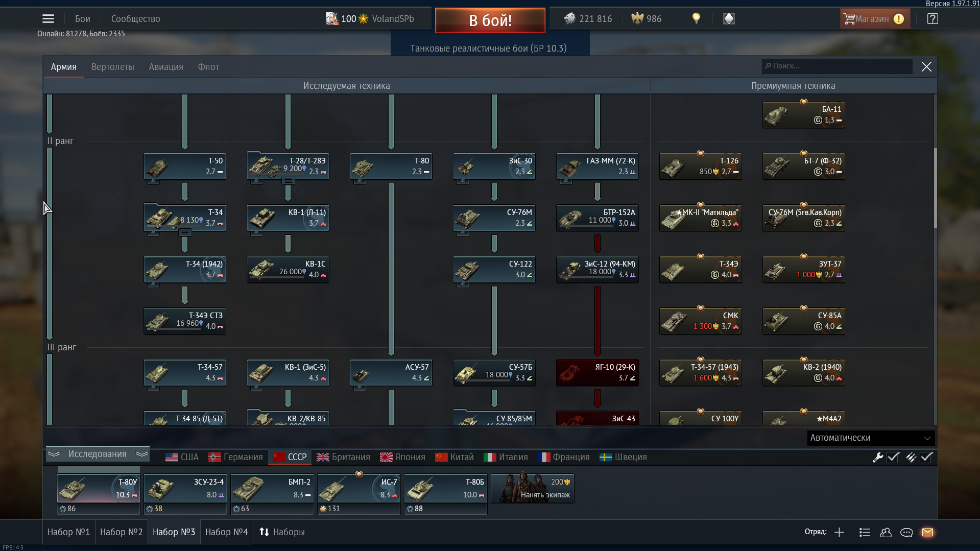
Task: Open the orange mail envelope
Action: click(x=927, y=533)
